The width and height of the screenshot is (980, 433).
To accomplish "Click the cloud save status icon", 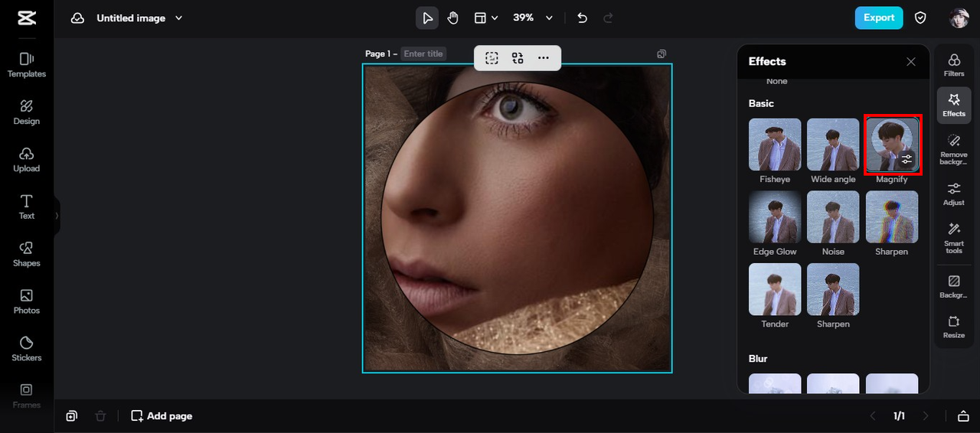I will [77, 18].
